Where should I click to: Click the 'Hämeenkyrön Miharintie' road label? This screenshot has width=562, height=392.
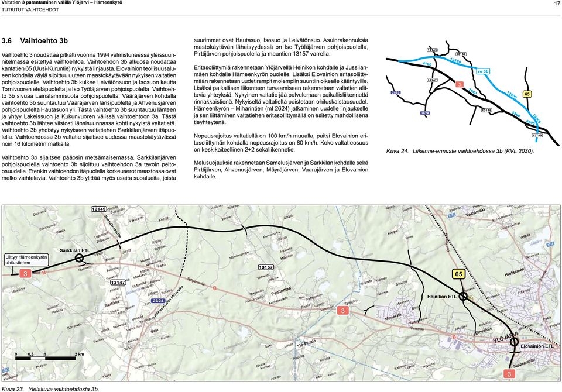[x=169, y=301]
